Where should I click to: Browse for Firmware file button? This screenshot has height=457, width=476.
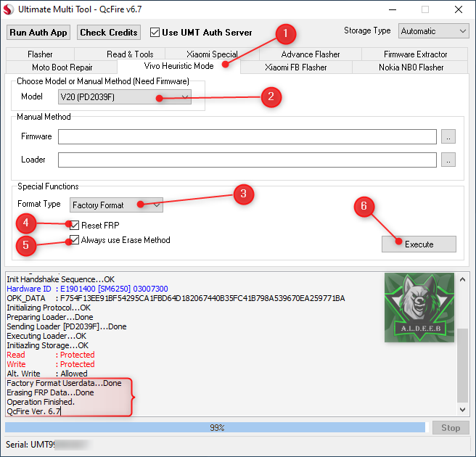(x=448, y=136)
